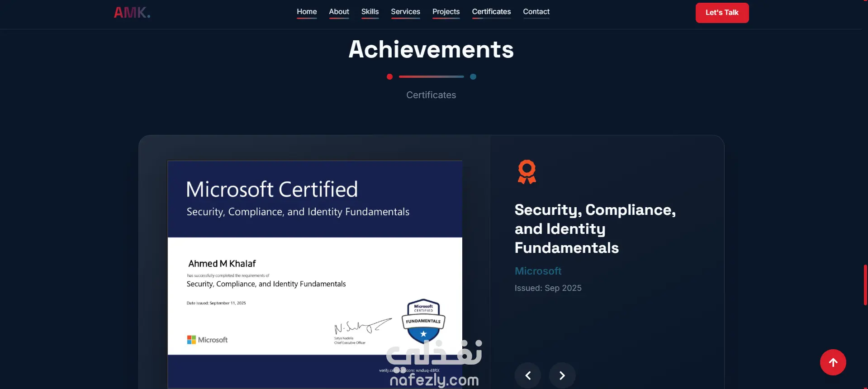
Task: Advance to the next certificate slide
Action: pos(562,375)
